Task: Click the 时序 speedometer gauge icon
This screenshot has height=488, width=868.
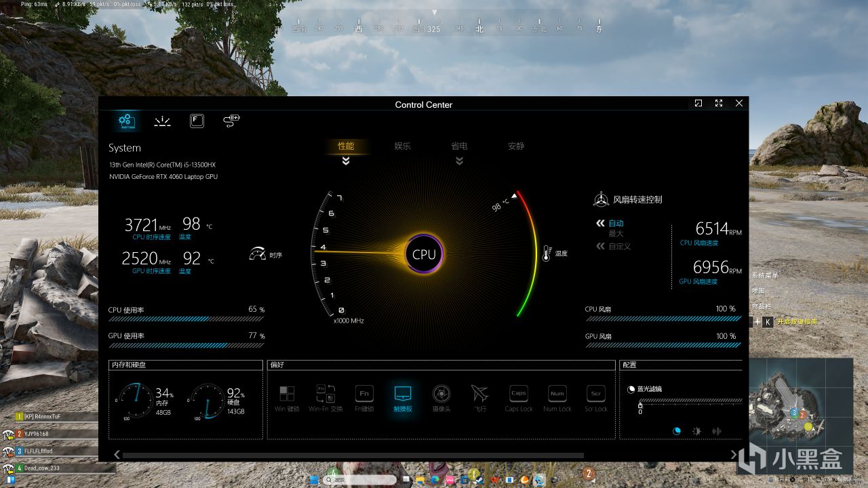Action: (x=258, y=254)
